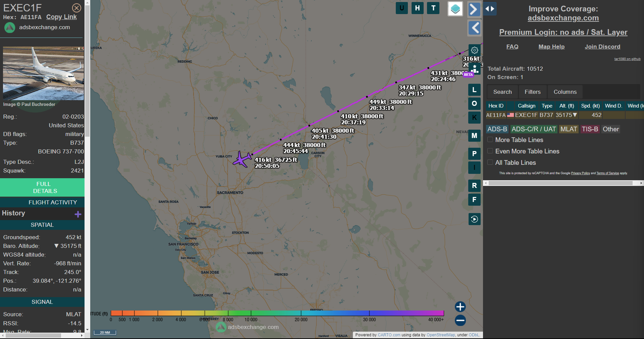Open map settings gear icon
This screenshot has width=644, height=339.
pos(474,50)
